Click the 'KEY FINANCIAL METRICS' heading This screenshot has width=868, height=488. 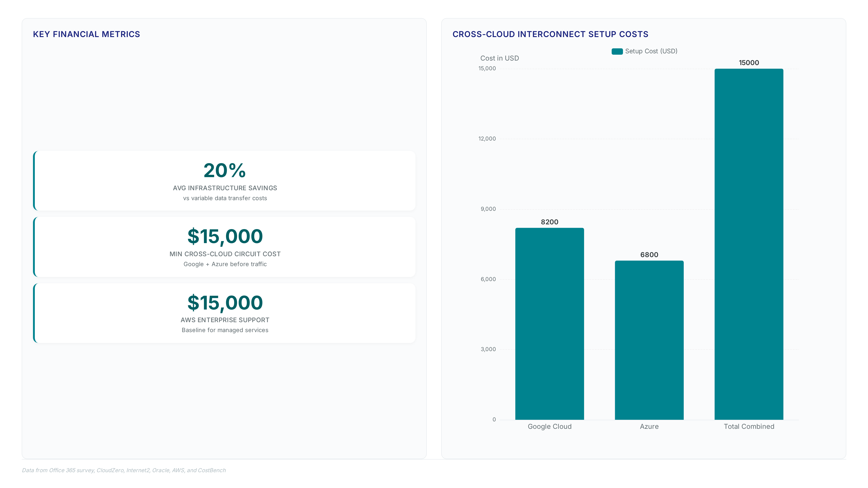[86, 34]
